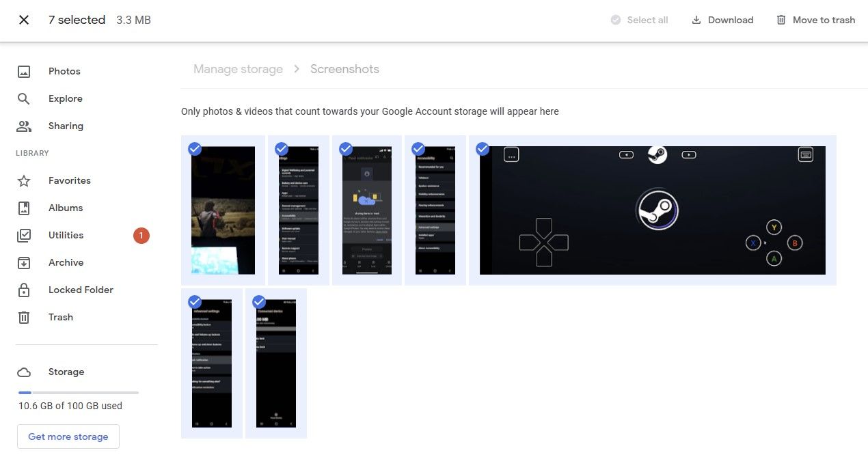Image resolution: width=868 pixels, height=457 pixels.
Task: Open the Locked Folder
Action: tap(81, 290)
